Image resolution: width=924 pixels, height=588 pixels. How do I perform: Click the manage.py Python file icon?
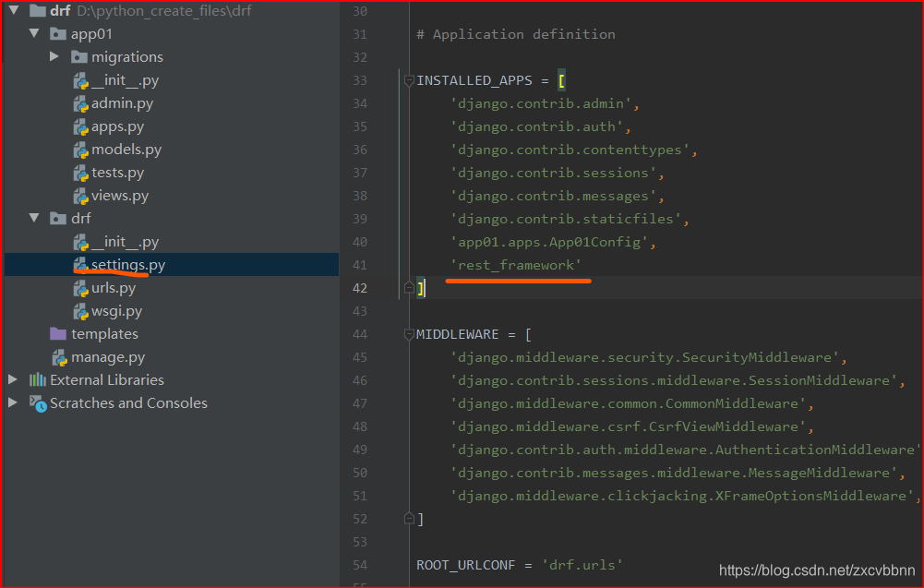pyautogui.click(x=60, y=357)
